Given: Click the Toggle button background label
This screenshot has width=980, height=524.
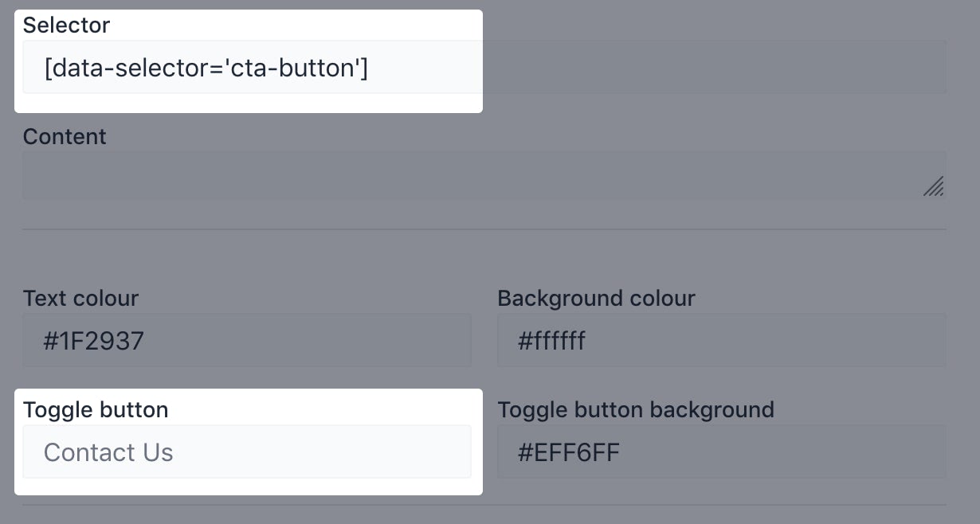Looking at the screenshot, I should coord(636,410).
